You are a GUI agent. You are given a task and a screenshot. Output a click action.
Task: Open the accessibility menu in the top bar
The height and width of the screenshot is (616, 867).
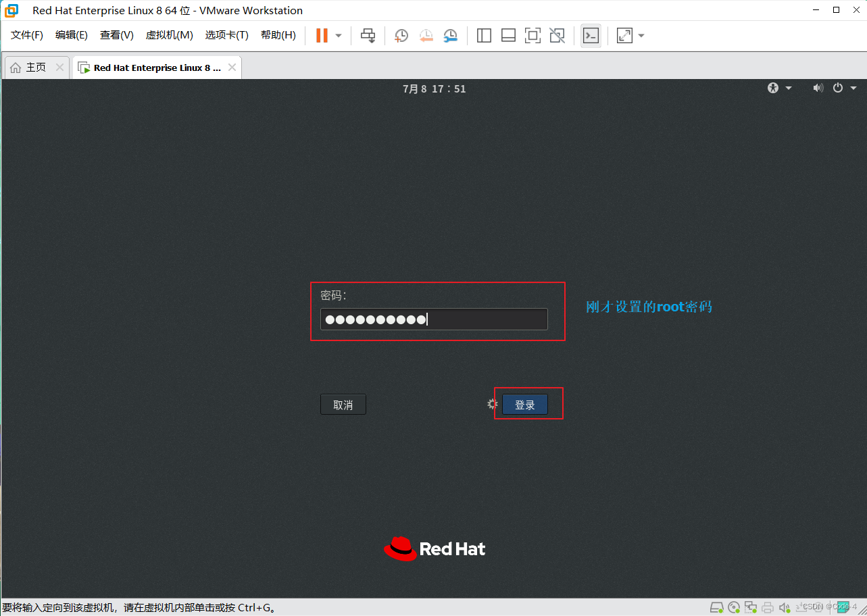coord(773,88)
